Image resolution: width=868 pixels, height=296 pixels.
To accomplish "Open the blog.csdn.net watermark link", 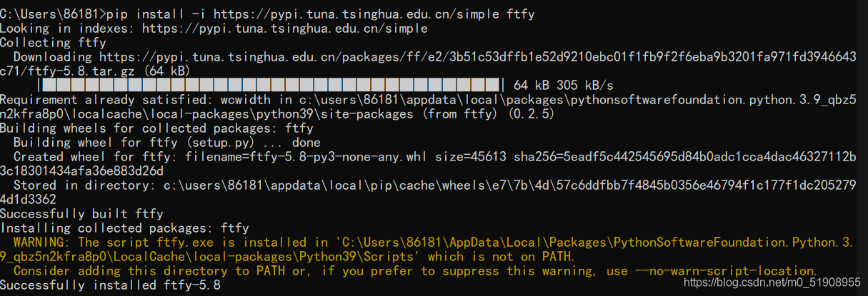I will tap(772, 282).
